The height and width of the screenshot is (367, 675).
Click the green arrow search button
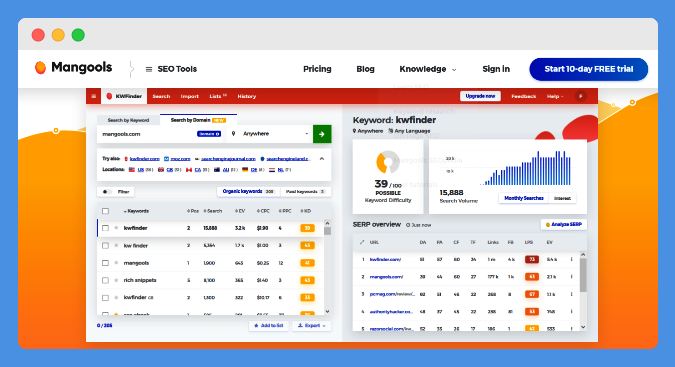point(322,134)
